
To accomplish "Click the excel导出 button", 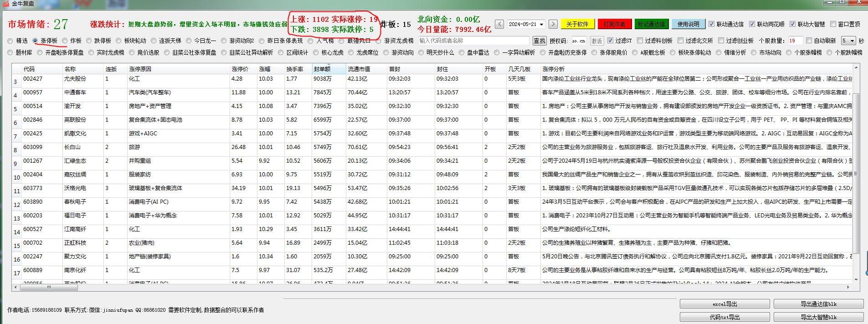I will 724,304.
